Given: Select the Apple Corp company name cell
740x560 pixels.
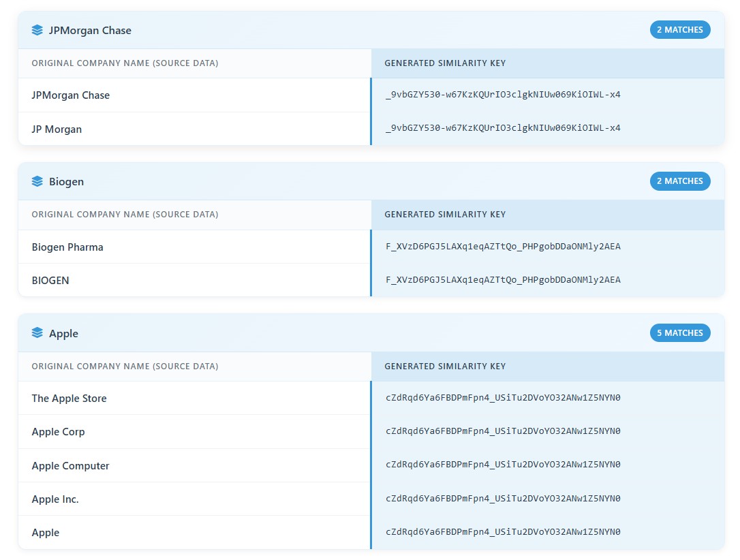Looking at the screenshot, I should [x=194, y=432].
